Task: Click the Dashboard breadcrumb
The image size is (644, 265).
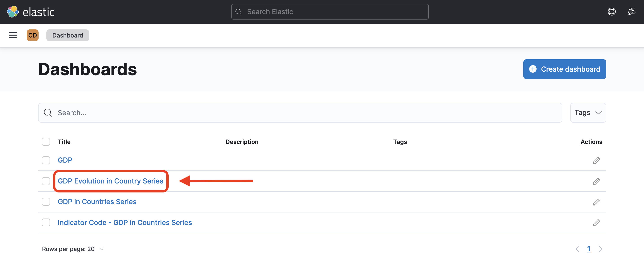Action: tap(68, 35)
